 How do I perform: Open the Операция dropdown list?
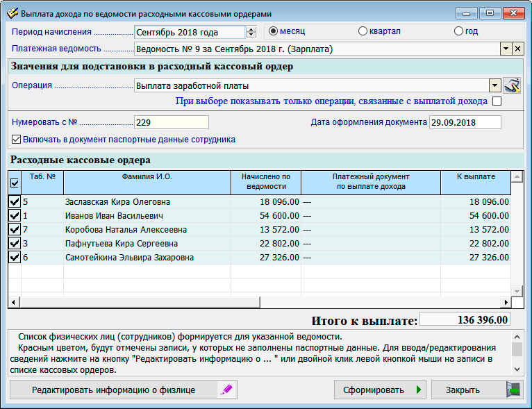(495, 85)
